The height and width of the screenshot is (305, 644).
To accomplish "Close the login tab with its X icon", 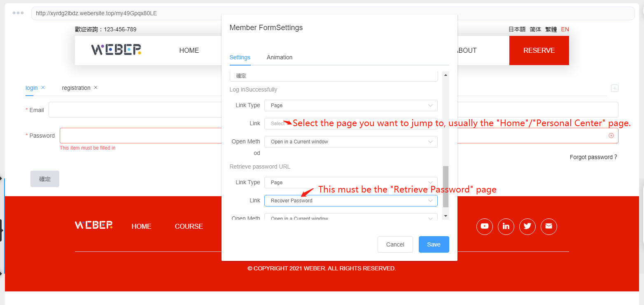I will [x=43, y=88].
